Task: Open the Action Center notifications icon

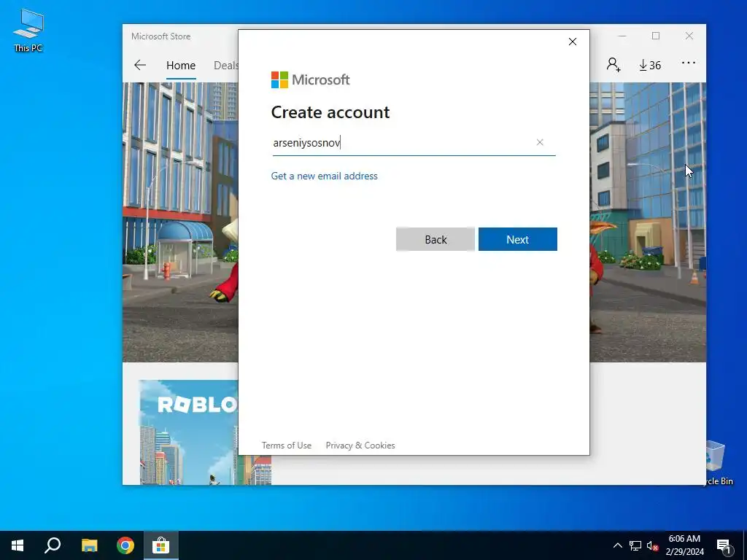Action: click(723, 545)
